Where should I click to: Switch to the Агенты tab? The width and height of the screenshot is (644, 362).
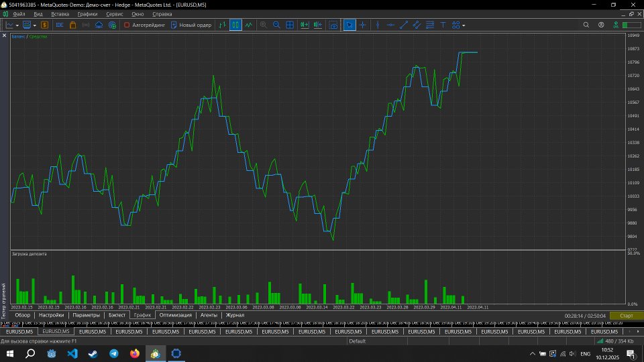coord(209,315)
